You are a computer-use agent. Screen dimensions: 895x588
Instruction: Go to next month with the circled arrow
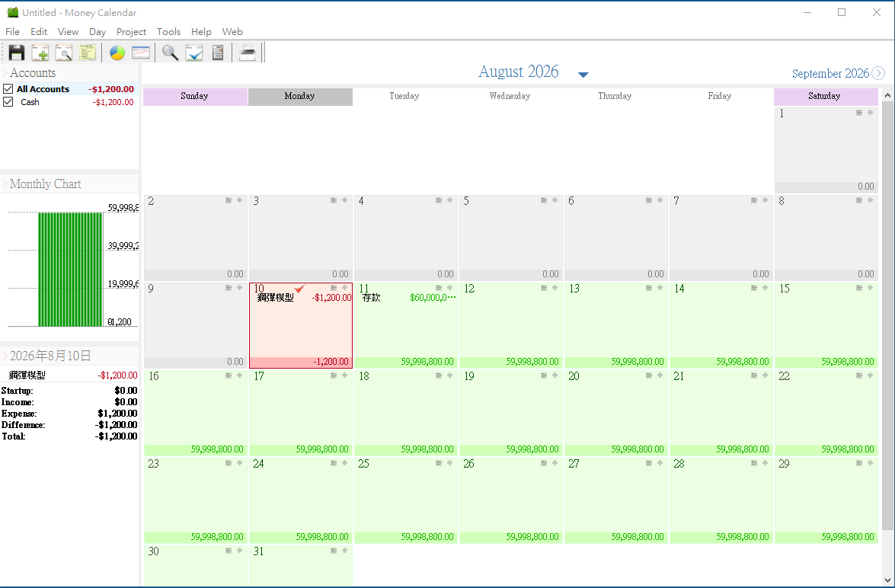click(878, 73)
